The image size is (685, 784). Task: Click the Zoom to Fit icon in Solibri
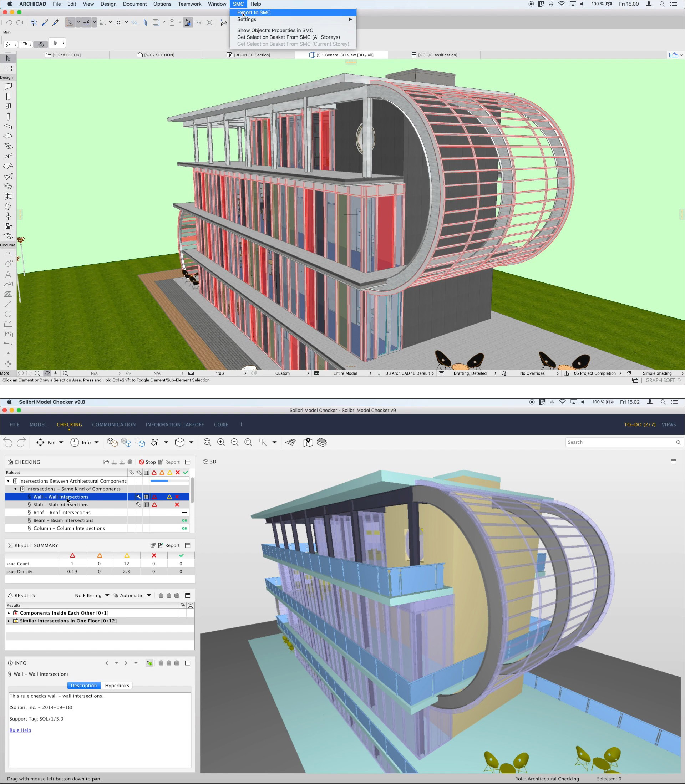coord(207,442)
